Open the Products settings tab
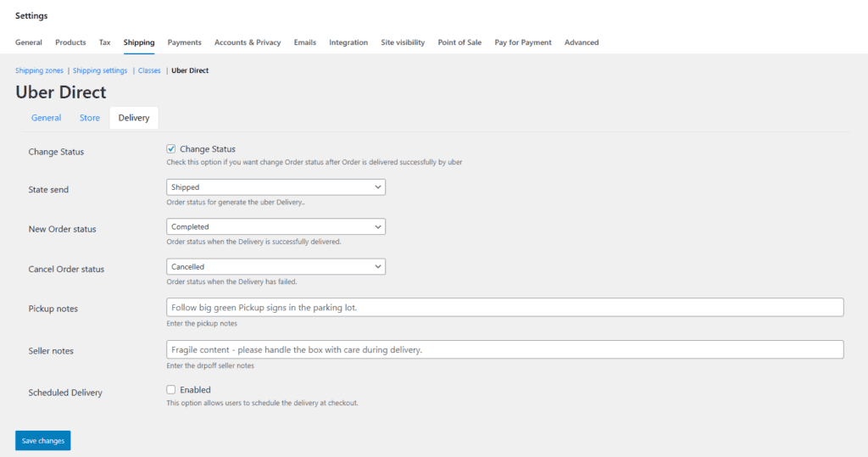This screenshot has height=457, width=868. point(70,42)
